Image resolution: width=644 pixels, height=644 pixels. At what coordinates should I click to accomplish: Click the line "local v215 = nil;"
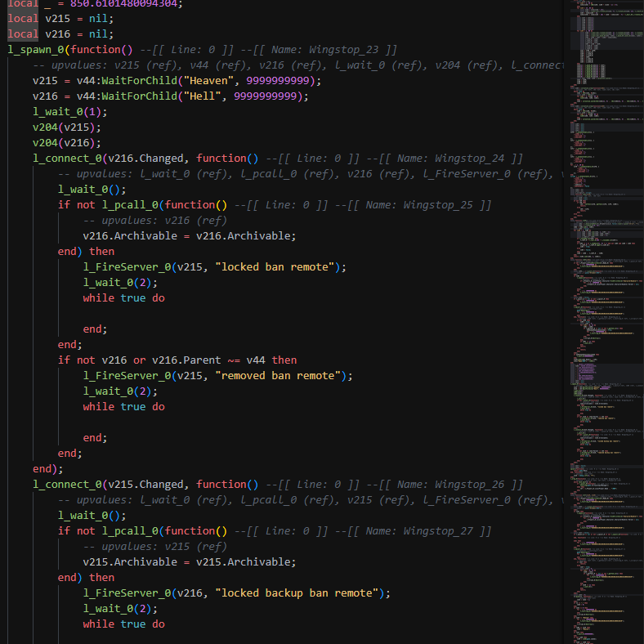click(60, 19)
